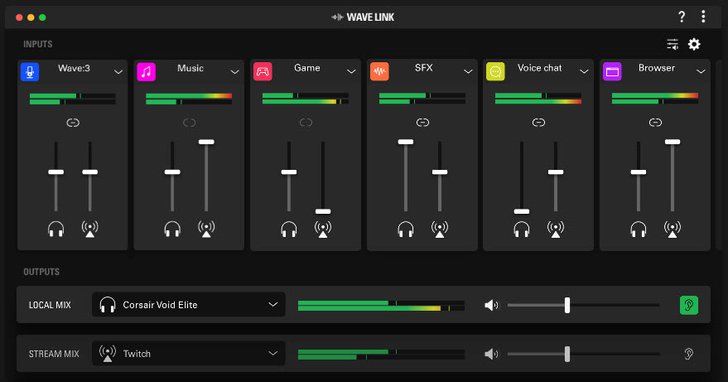Mute Wave:3 in headphones monitor mix
The width and height of the screenshot is (728, 382).
point(56,229)
